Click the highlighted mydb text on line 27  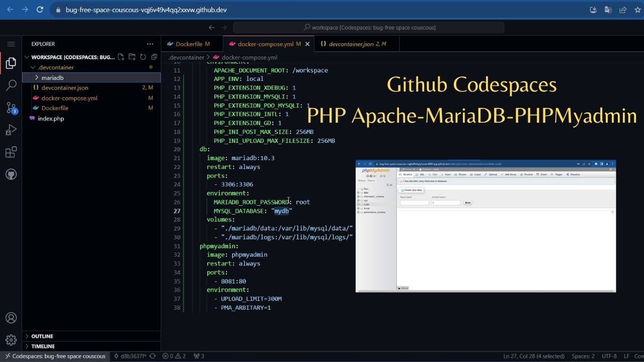[282, 211]
